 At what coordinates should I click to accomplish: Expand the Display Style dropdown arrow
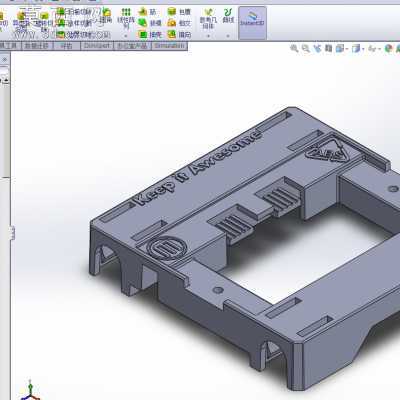pyautogui.click(x=363, y=49)
